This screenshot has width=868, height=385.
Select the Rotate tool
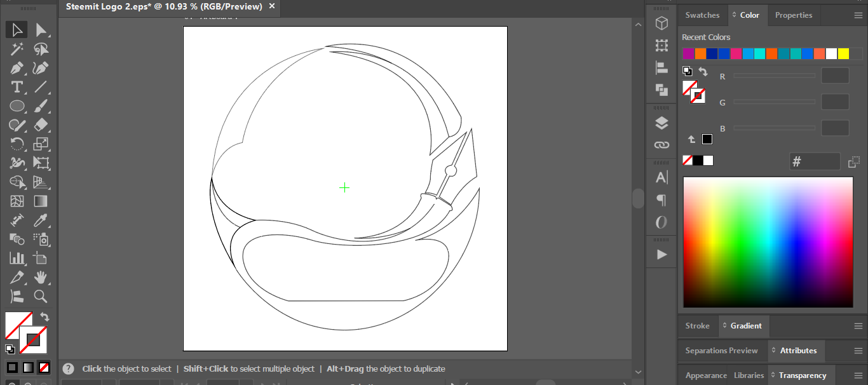click(x=17, y=144)
